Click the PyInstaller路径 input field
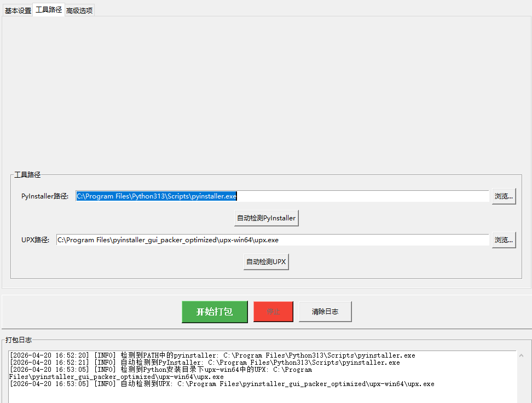This screenshot has height=403, width=532. click(x=282, y=196)
